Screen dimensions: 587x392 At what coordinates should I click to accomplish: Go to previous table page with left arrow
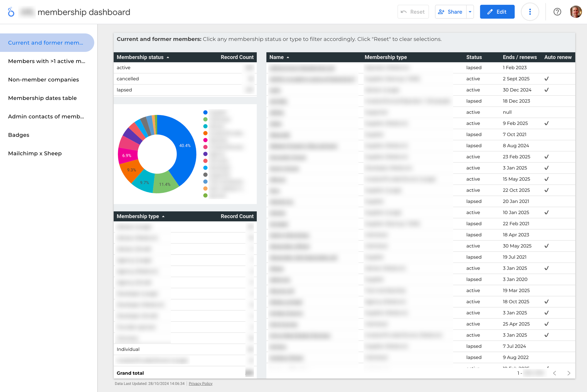pyautogui.click(x=554, y=373)
